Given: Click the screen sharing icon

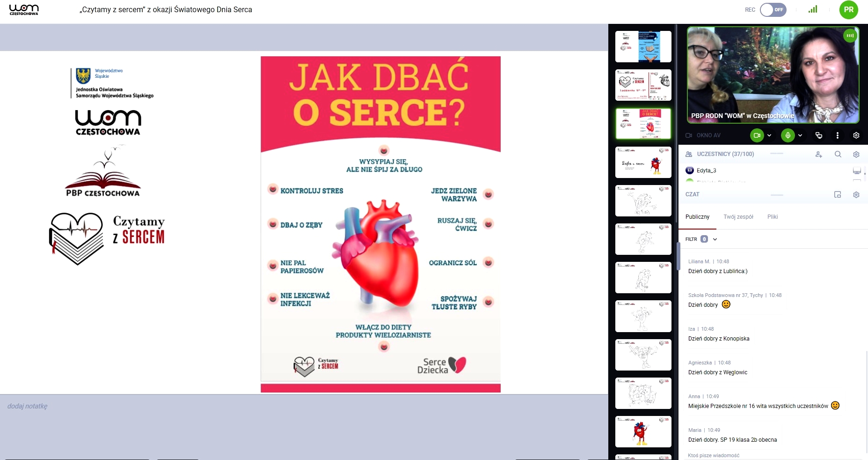Looking at the screenshot, I should 818,135.
